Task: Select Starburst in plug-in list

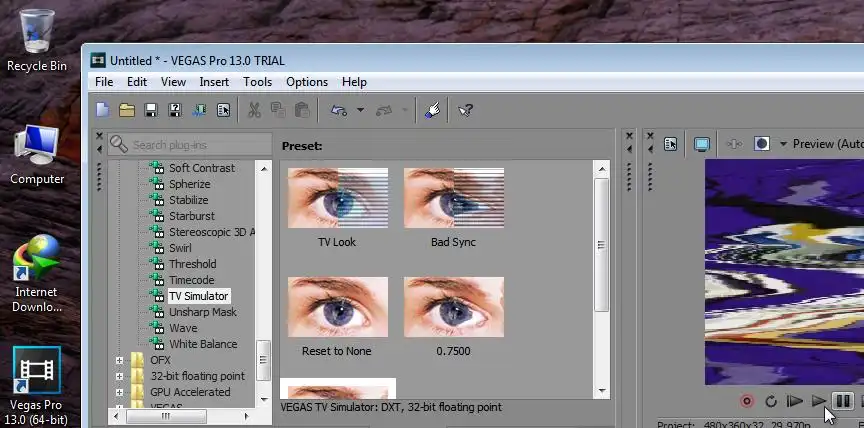Action: point(192,216)
